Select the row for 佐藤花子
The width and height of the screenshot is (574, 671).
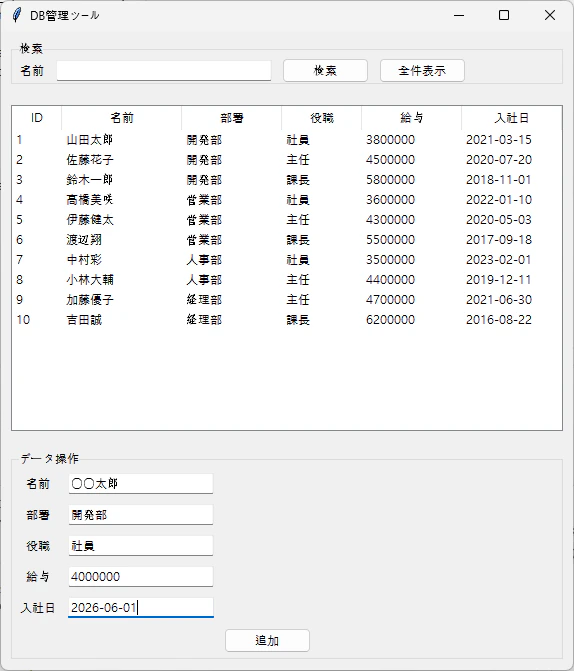pos(287,160)
